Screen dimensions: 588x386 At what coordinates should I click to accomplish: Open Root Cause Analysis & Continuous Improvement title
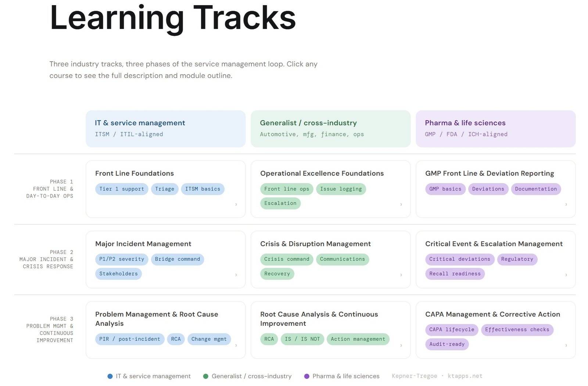click(x=319, y=319)
